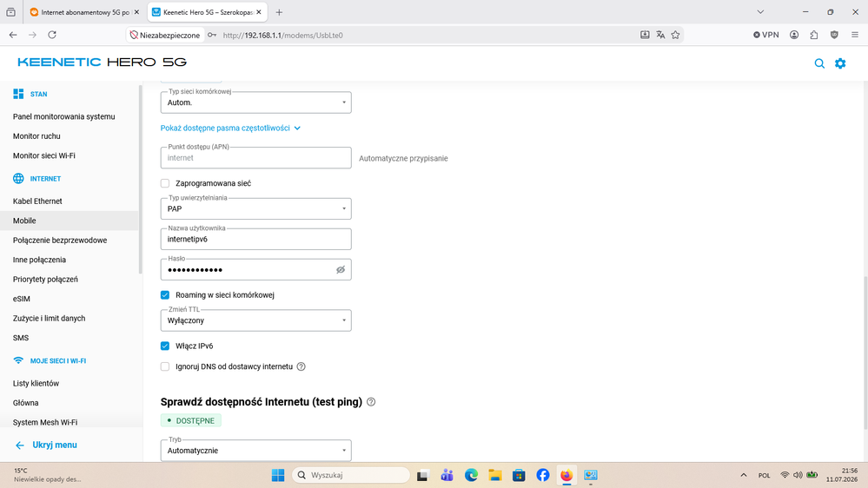Show hidden system tray icons
Image resolution: width=868 pixels, height=488 pixels.
pos(744,475)
